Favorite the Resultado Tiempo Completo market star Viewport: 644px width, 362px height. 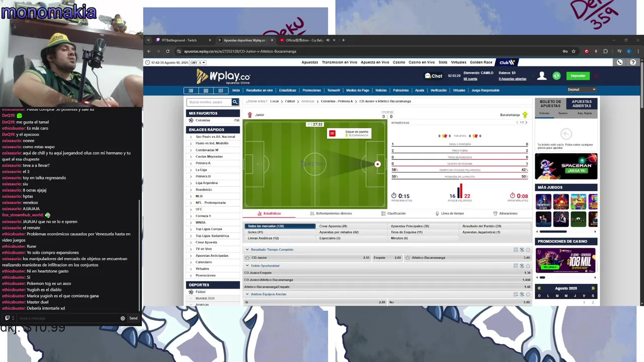click(x=528, y=250)
